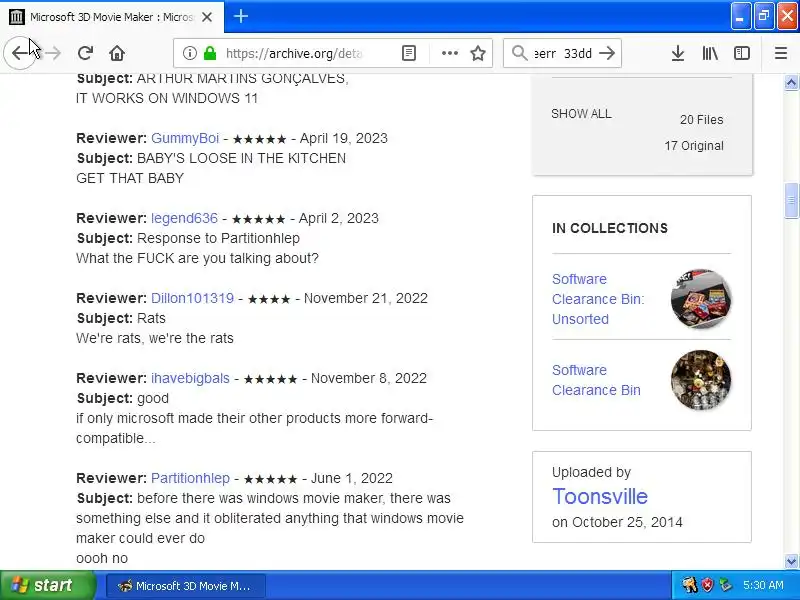Reload the current page

pos(85,53)
